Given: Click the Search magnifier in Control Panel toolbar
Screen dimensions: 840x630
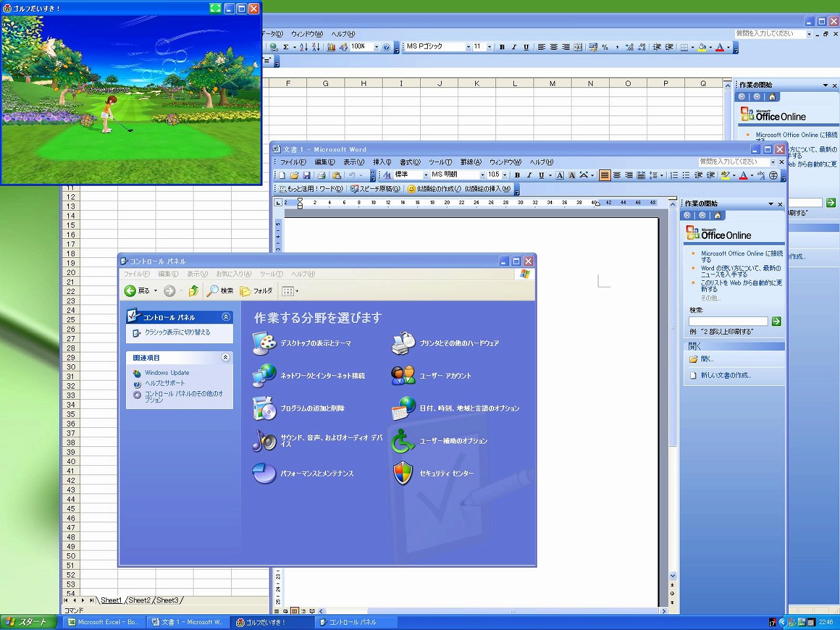Looking at the screenshot, I should pyautogui.click(x=213, y=291).
